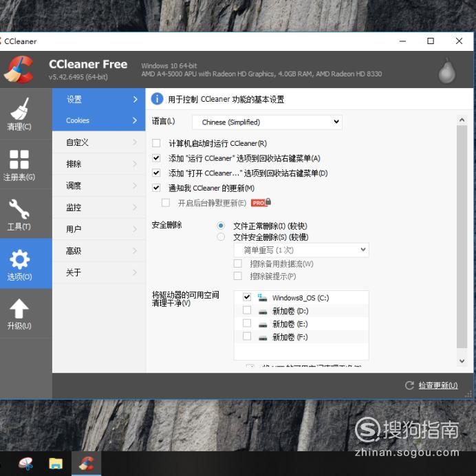Open the 用户 menu item
The height and width of the screenshot is (476, 476).
[98, 229]
